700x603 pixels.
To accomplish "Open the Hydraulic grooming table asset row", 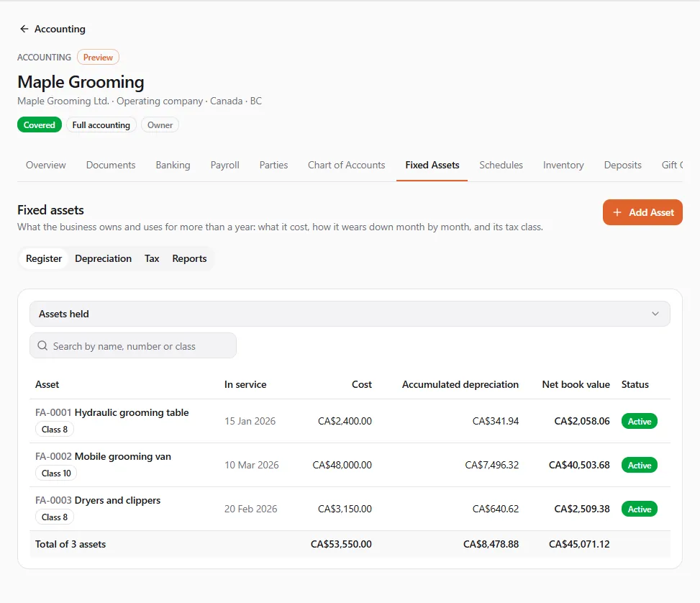I will (350, 421).
